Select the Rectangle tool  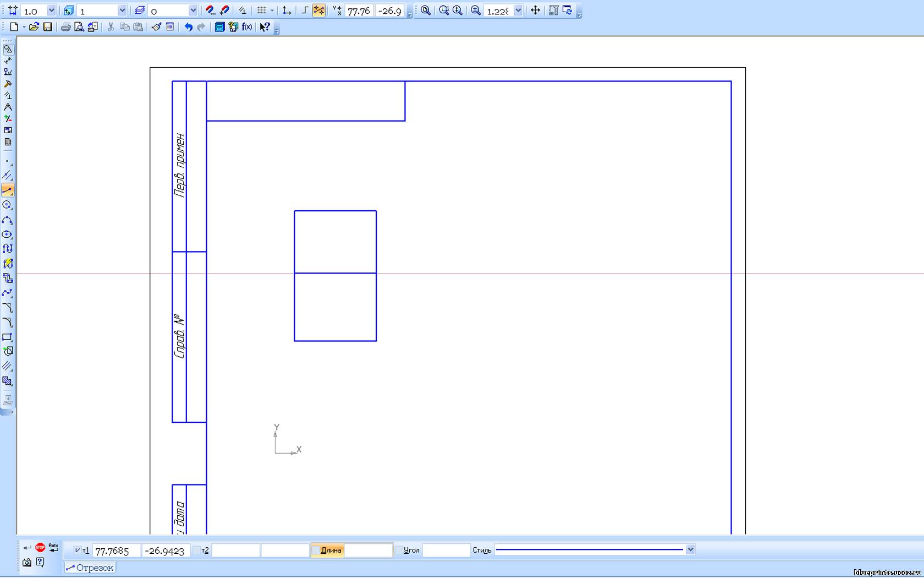(8, 337)
